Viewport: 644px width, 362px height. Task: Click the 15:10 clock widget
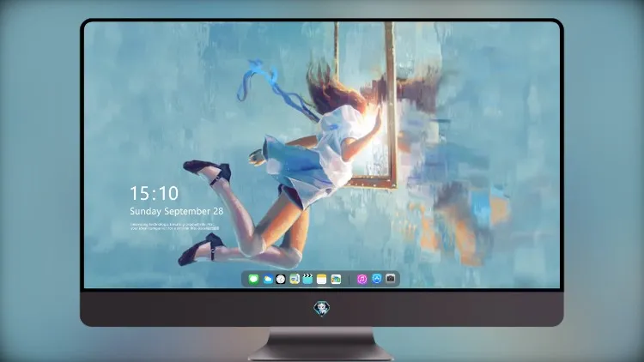point(155,193)
